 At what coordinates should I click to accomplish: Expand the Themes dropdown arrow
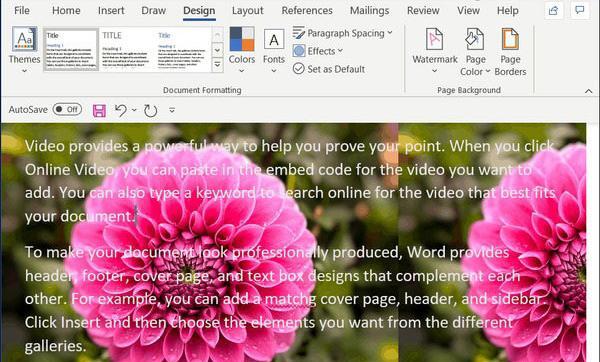24,71
